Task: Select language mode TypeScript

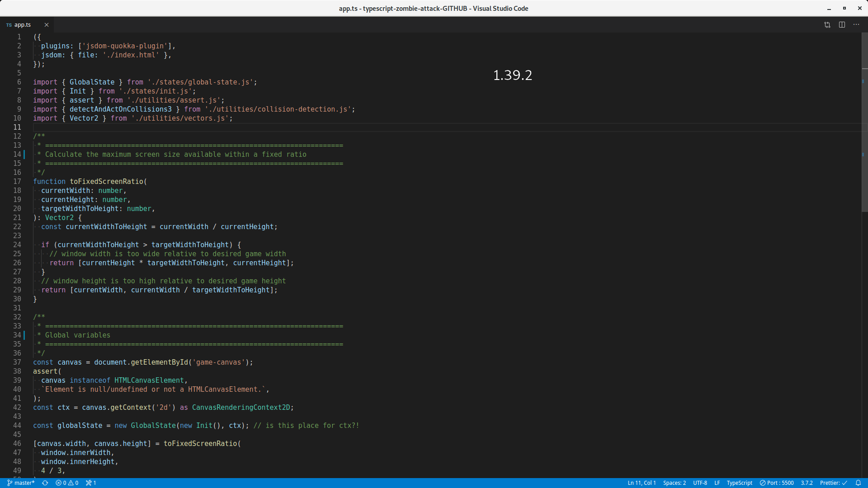Action: [x=740, y=483]
